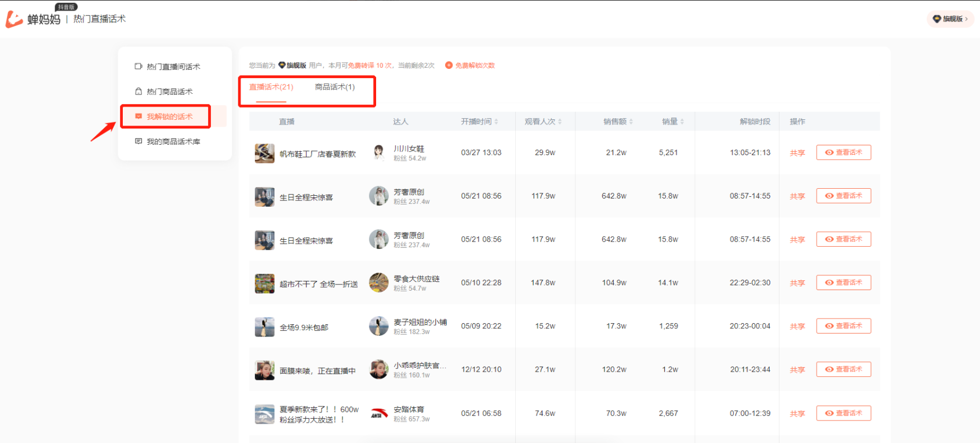The image size is (980, 443).
Task: Click the fan count 粉丝 657.3w
Action: point(411,419)
